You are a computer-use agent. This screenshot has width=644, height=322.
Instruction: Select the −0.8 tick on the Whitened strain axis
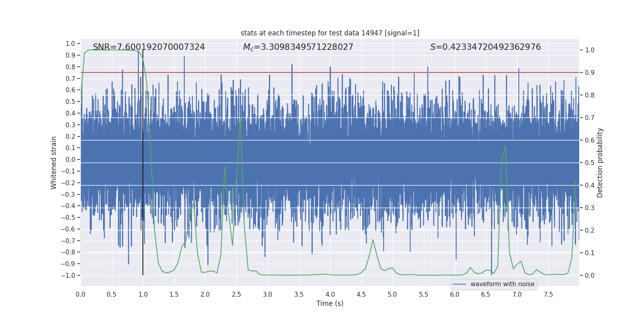[68, 252]
